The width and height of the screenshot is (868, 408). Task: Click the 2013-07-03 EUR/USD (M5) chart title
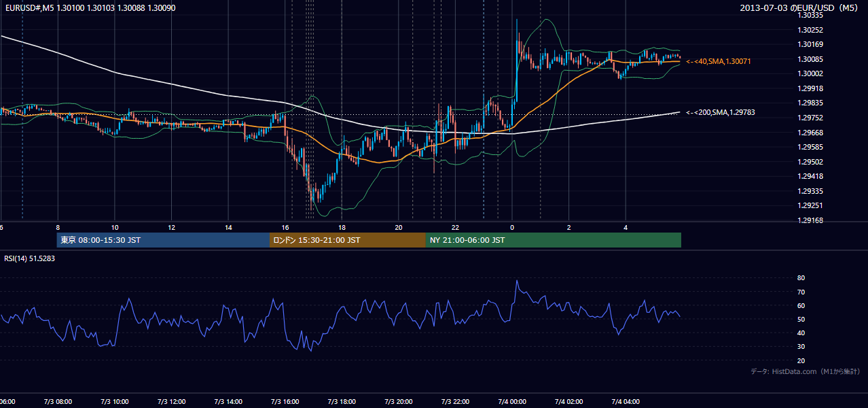(x=800, y=7)
